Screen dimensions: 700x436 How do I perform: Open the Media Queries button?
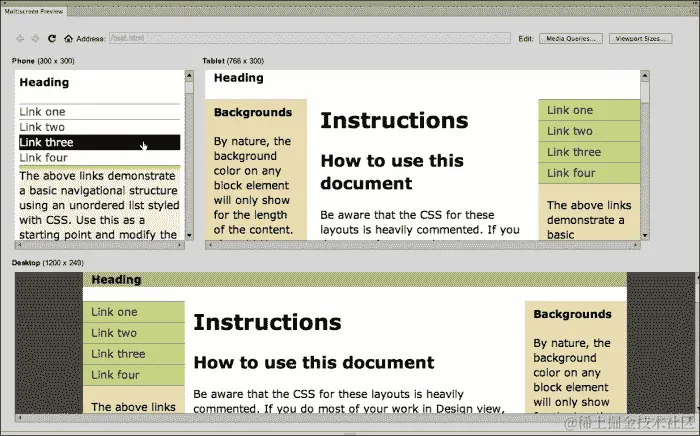[571, 39]
